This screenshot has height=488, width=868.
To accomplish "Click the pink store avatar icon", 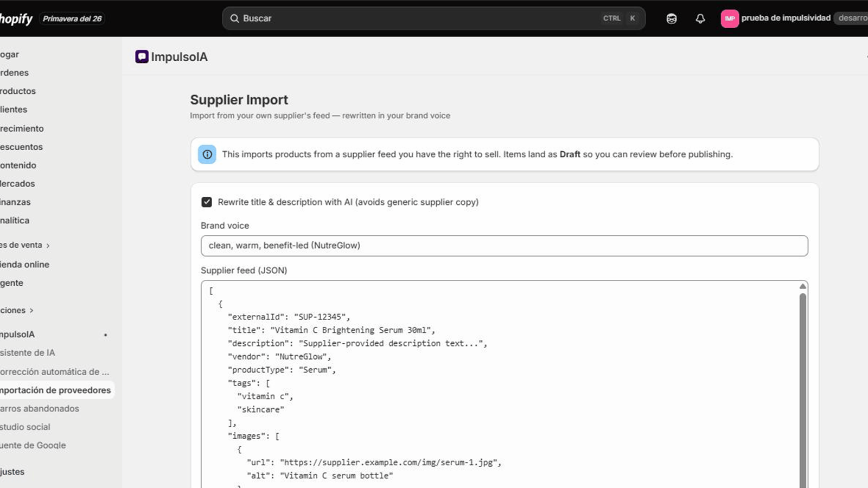I will (x=730, y=18).
